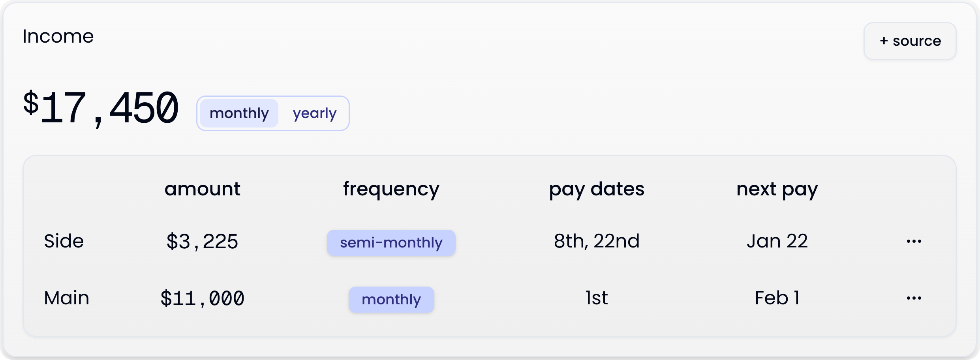
Task: Click the Jan 22 next pay date
Action: [777, 241]
